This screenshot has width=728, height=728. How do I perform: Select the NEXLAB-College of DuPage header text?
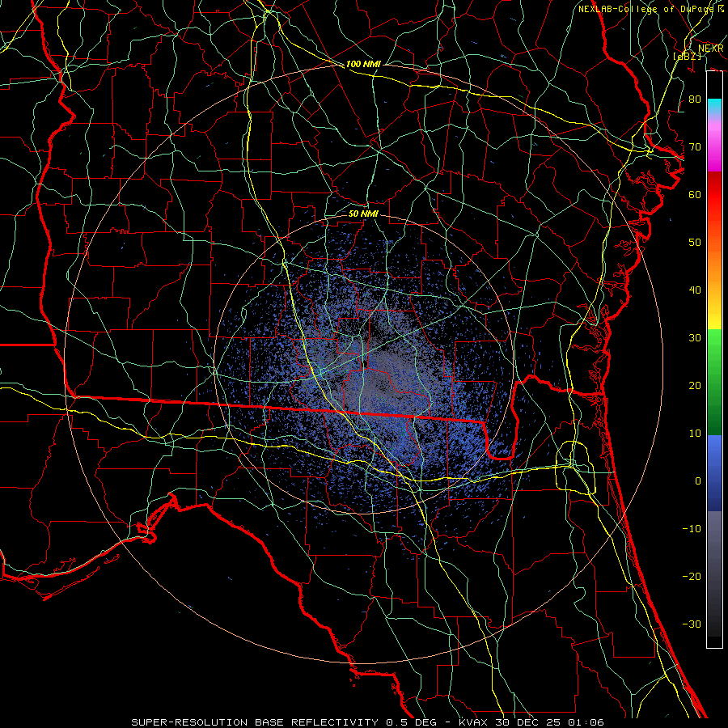[x=645, y=9]
